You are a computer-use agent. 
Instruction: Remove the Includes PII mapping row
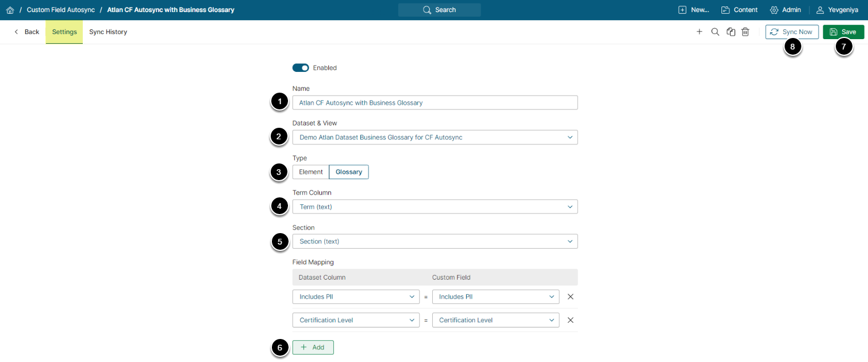point(570,297)
